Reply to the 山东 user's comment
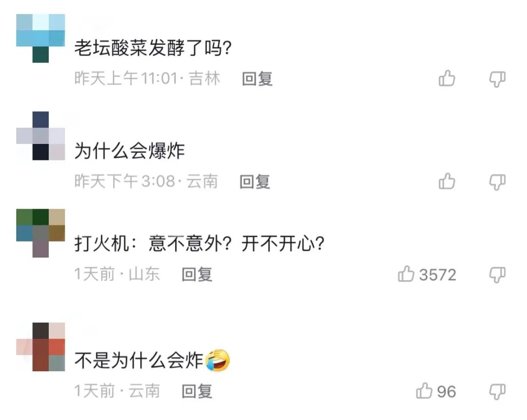 coord(197,275)
